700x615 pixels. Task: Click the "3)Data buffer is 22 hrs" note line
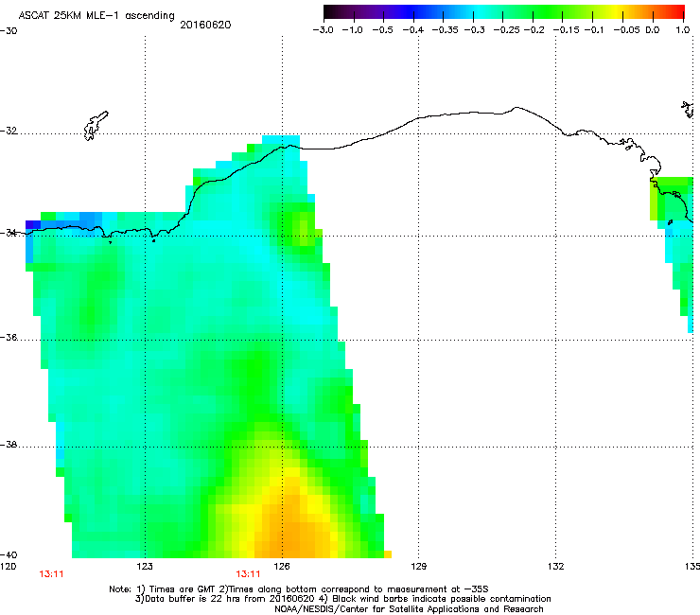tap(342, 599)
